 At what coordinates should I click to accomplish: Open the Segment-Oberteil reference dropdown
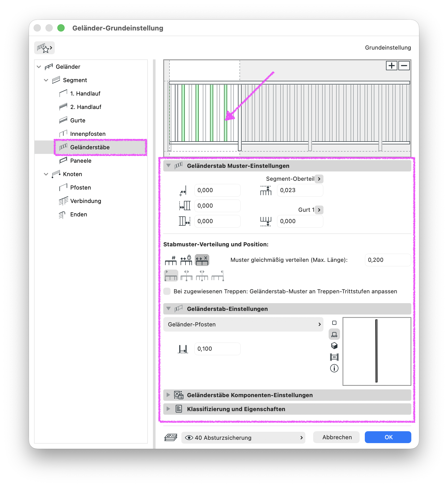tap(319, 179)
